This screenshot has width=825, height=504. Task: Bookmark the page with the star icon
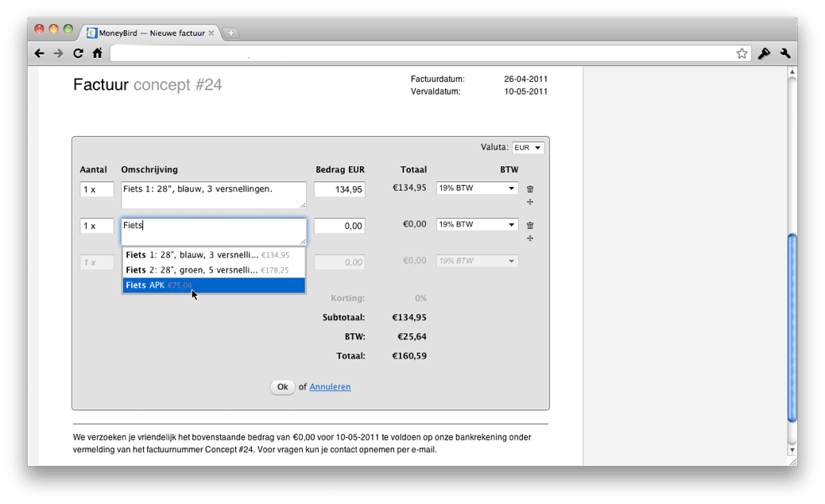point(742,53)
